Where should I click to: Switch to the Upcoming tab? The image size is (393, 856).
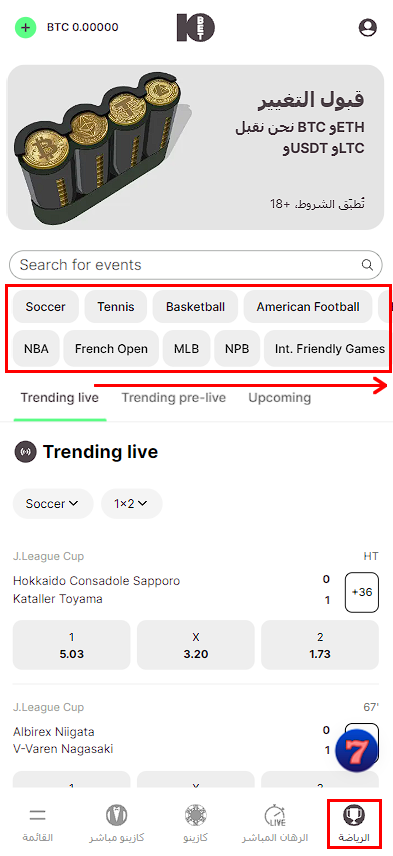tap(279, 397)
